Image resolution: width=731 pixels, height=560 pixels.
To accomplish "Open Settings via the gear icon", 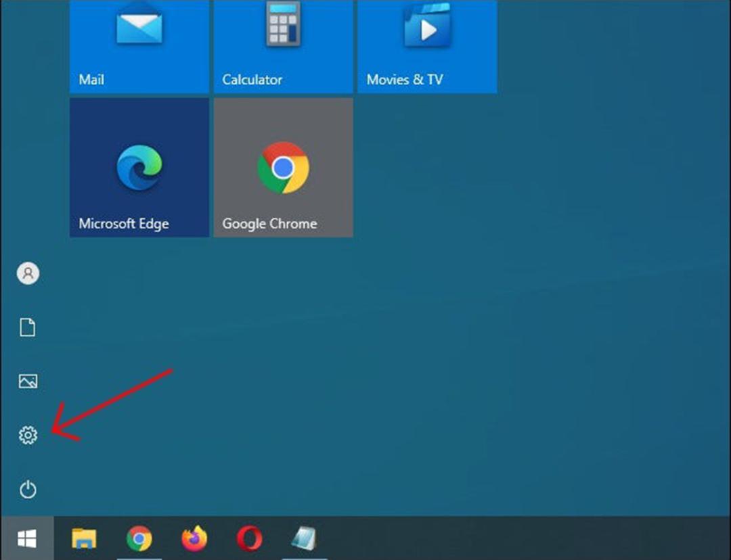I will pyautogui.click(x=28, y=435).
